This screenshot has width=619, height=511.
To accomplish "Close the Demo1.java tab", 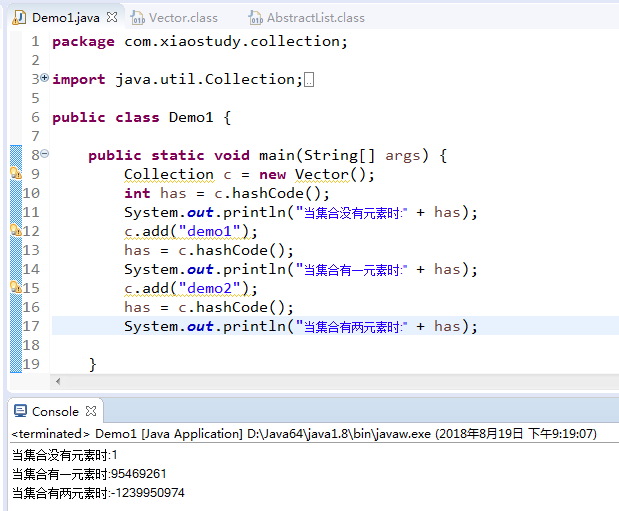I will (x=112, y=17).
